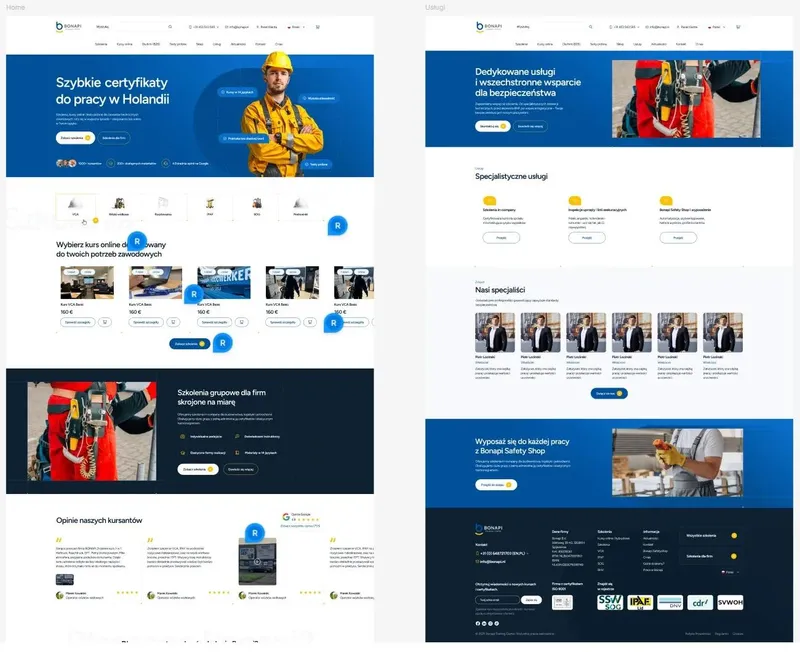The width and height of the screenshot is (800, 652).
Task: Open the Sklep menu item in Home frame
Action: click(199, 44)
